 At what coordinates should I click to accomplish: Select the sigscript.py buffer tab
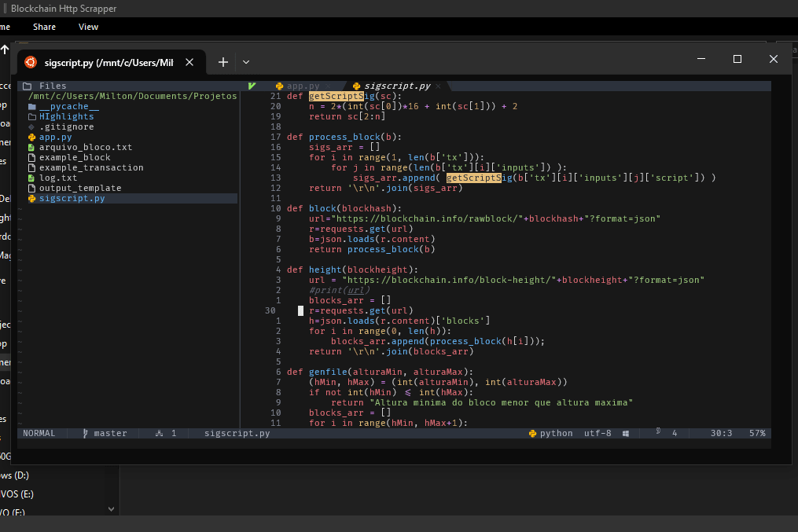(x=397, y=86)
